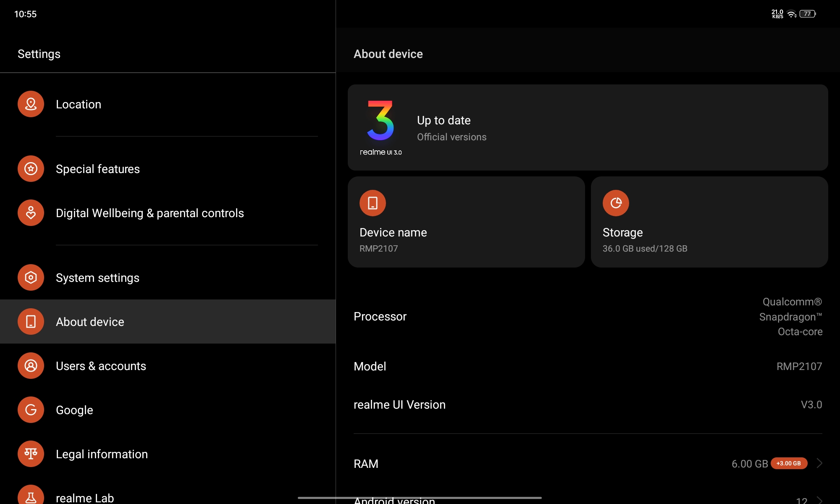
Task: Tap the realme UI 3.0 logo
Action: pyautogui.click(x=381, y=127)
